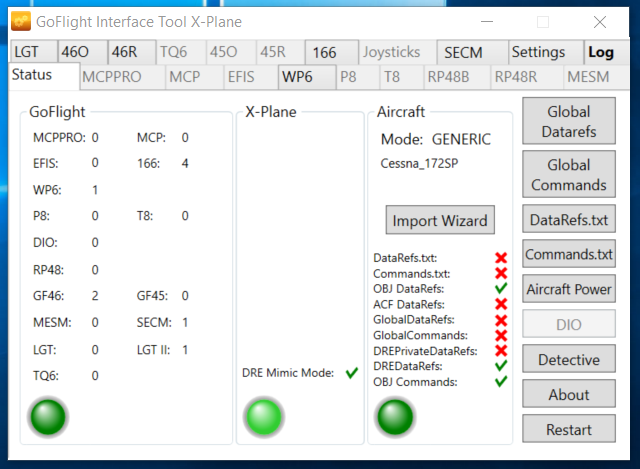Open Global Datarefs
Viewport: 640px width, 469px height.
click(x=569, y=121)
